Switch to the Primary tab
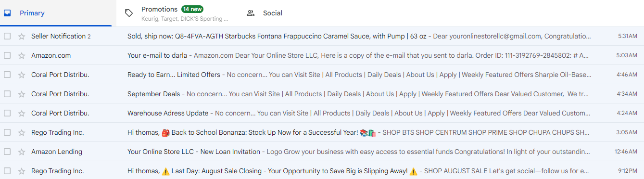 coord(56,13)
